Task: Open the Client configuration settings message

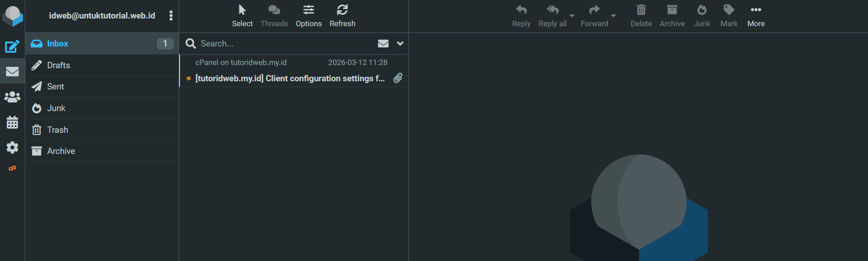Action: [x=290, y=79]
